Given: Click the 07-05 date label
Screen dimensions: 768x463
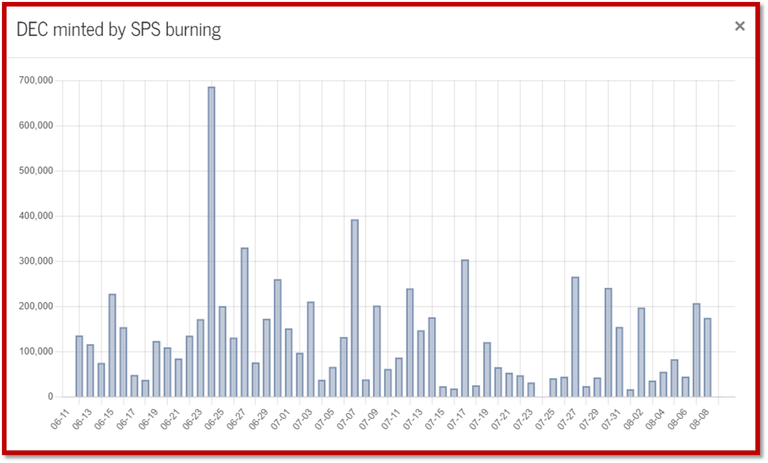Looking at the screenshot, I should (x=324, y=419).
